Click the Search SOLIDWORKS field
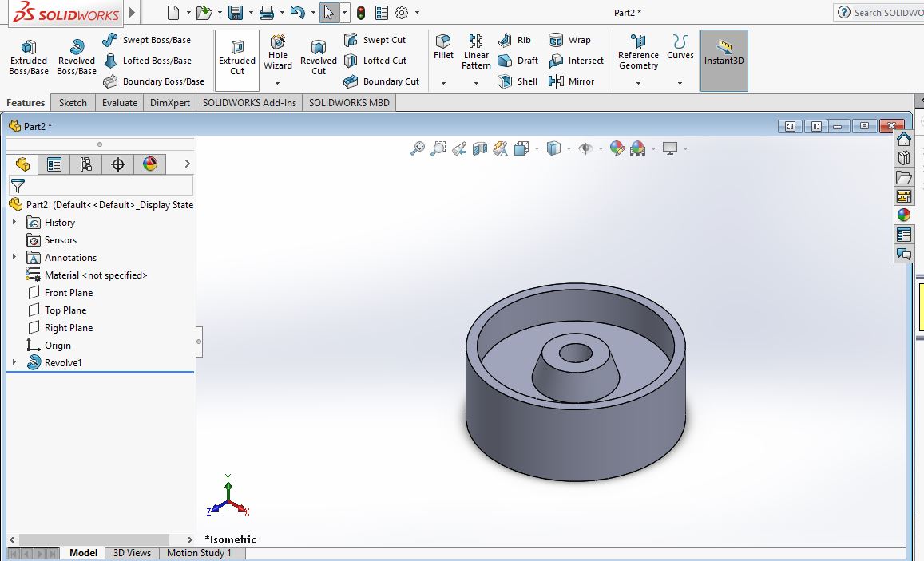The height and width of the screenshot is (561, 924). click(x=878, y=12)
